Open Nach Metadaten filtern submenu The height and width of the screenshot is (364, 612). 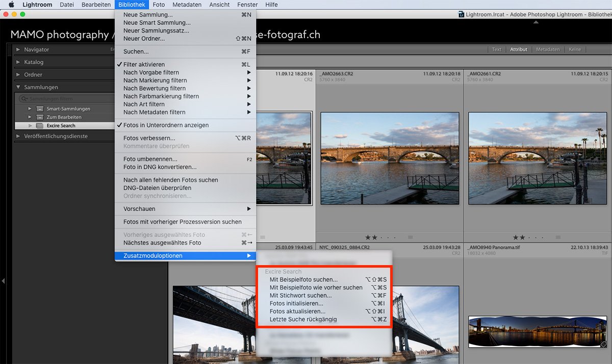click(186, 112)
